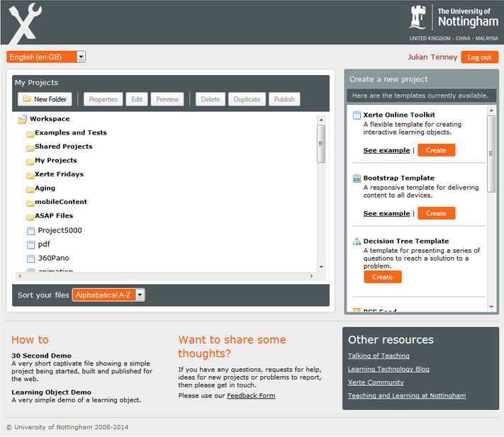Click the Properties toolbar button
Image resolution: width=504 pixels, height=437 pixels.
(103, 99)
